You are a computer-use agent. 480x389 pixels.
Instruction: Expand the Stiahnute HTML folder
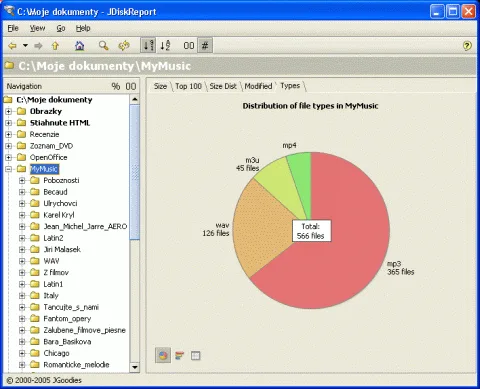click(9, 123)
